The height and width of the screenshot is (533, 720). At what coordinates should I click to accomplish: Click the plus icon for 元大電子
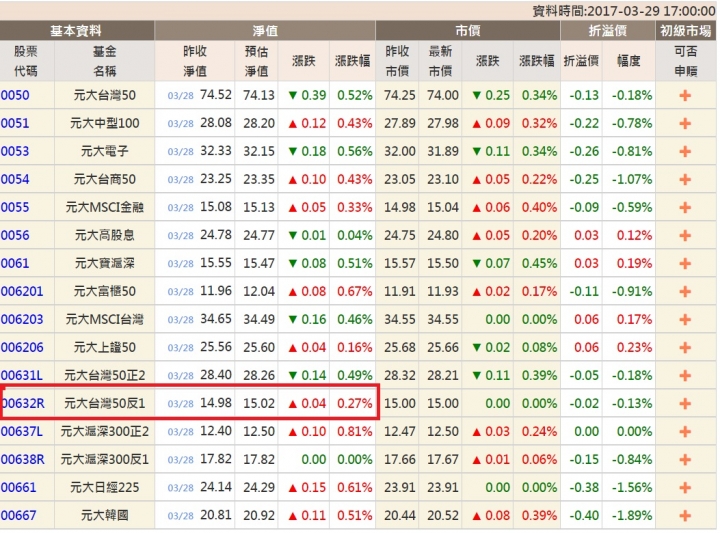tap(685, 151)
